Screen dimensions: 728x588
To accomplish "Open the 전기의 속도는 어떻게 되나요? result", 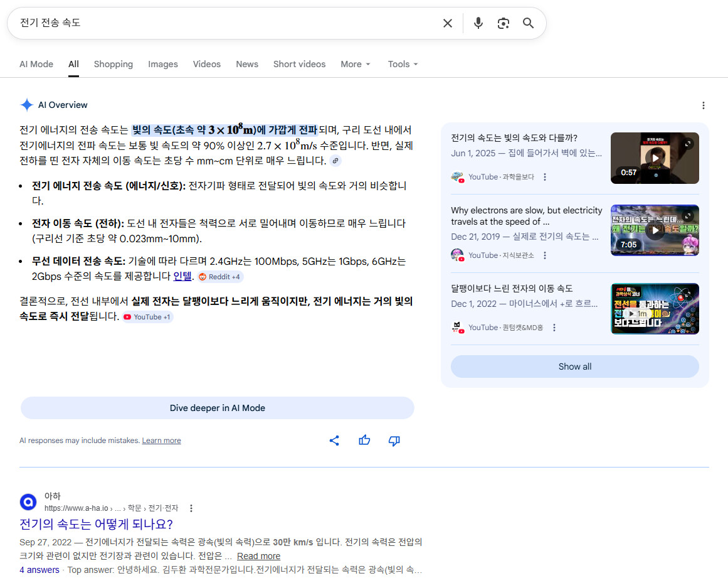I will coord(96,524).
